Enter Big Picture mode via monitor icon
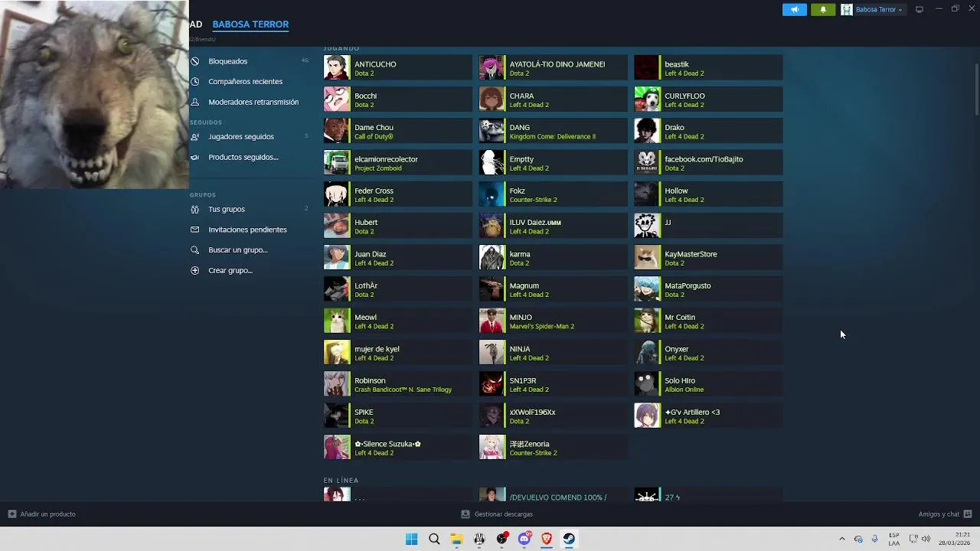The width and height of the screenshot is (980, 551). coord(920,9)
